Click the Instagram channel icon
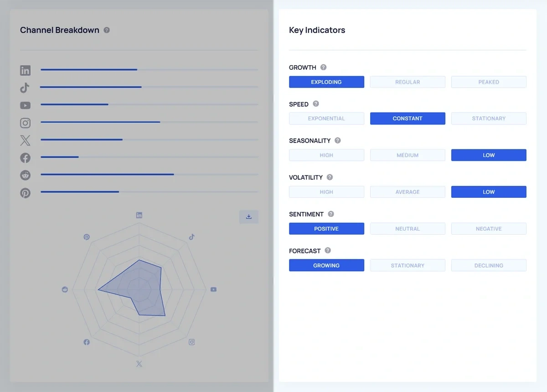 pyautogui.click(x=25, y=123)
